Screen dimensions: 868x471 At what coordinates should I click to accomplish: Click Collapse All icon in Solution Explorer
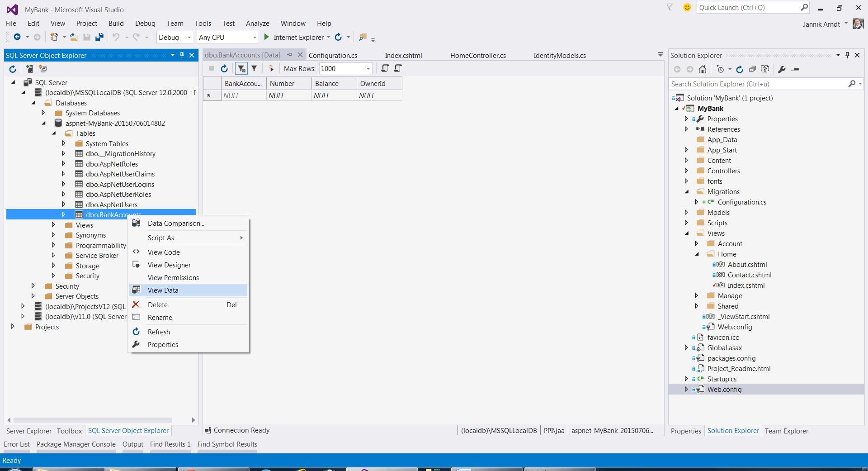752,69
